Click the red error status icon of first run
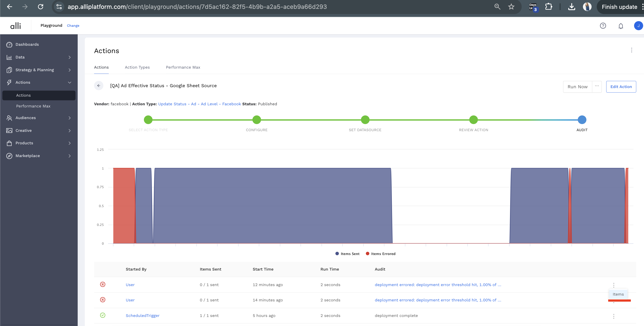Image resolution: width=644 pixels, height=326 pixels. click(102, 285)
